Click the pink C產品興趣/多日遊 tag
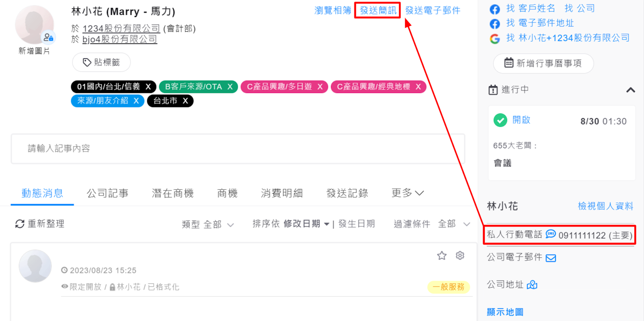This screenshot has width=644, height=321. click(x=279, y=87)
